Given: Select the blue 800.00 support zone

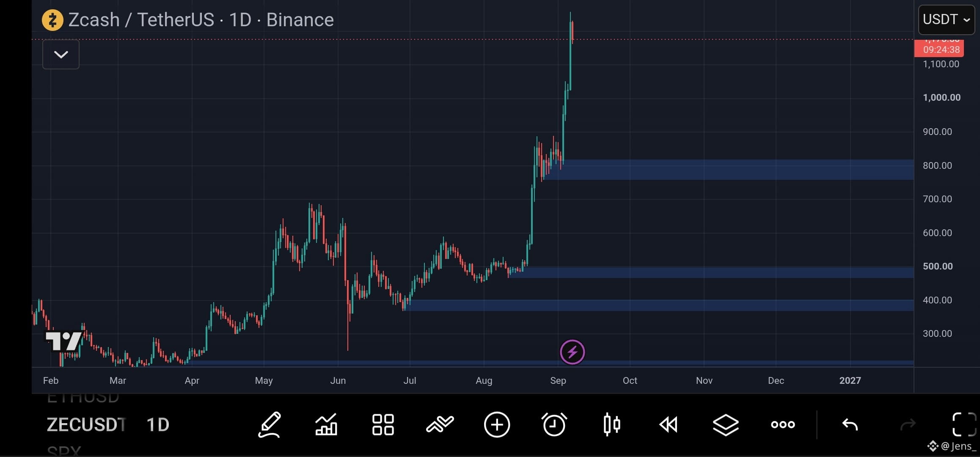Looking at the screenshot, I should tap(728, 170).
